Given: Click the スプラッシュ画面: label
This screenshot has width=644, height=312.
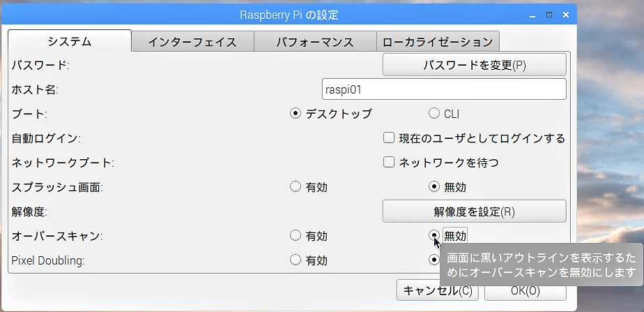Looking at the screenshot, I should point(57,188).
